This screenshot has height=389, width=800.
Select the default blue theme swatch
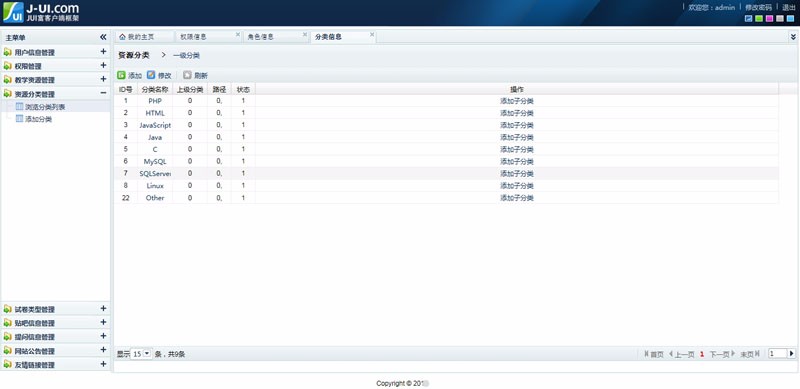click(748, 19)
